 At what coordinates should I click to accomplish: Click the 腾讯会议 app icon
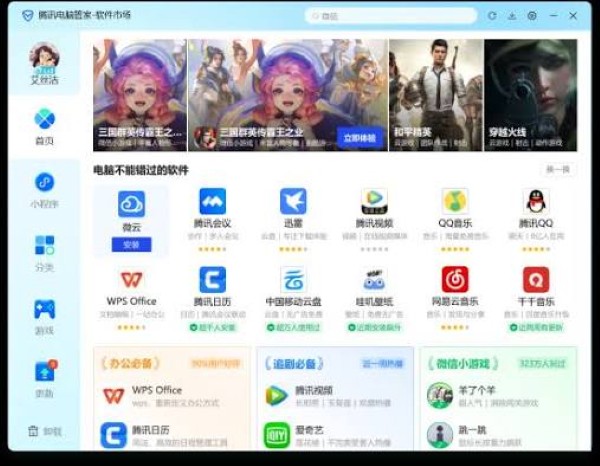212,201
